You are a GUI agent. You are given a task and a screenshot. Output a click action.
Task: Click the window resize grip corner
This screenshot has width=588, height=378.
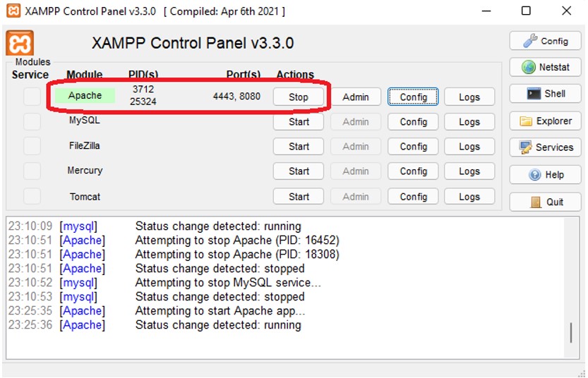[x=582, y=373]
